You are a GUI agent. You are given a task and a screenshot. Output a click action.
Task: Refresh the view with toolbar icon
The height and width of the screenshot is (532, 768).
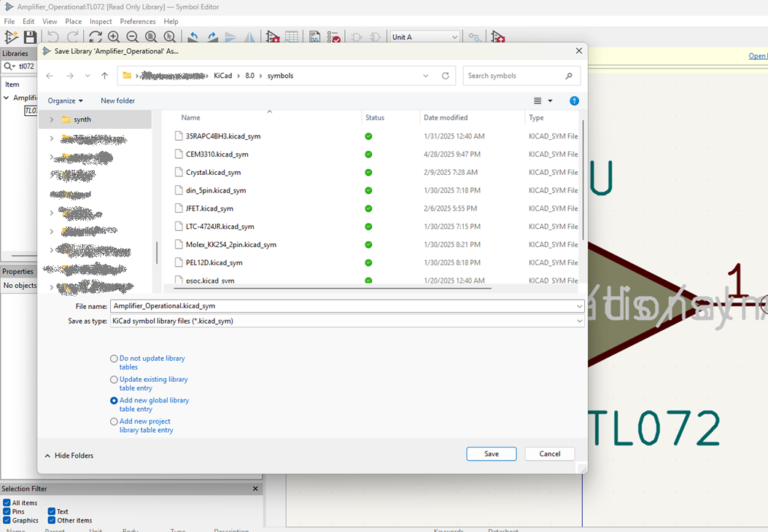pyautogui.click(x=95, y=37)
